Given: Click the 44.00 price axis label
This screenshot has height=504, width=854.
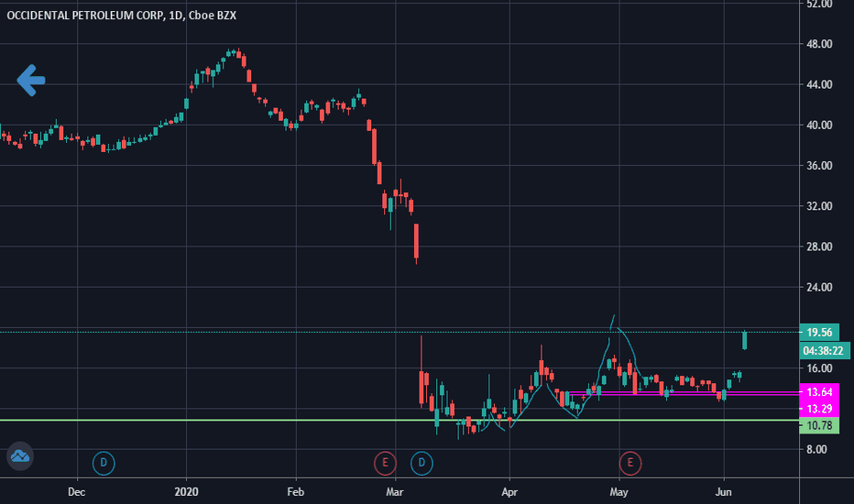Looking at the screenshot, I should pos(819,84).
